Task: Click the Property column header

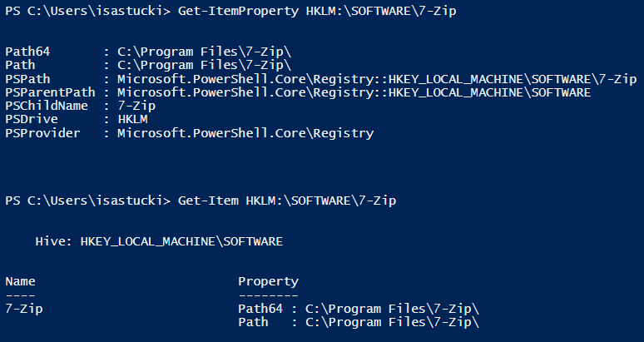Action: point(268,281)
